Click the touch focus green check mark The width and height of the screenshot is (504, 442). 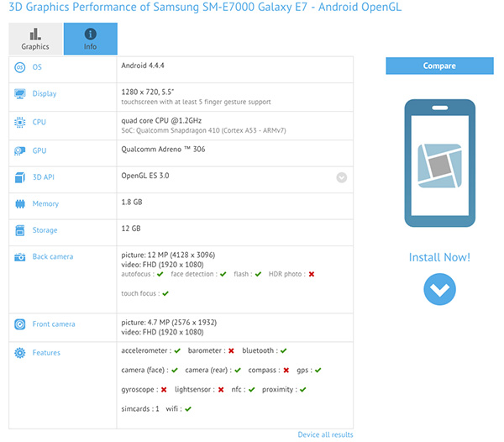165,293
